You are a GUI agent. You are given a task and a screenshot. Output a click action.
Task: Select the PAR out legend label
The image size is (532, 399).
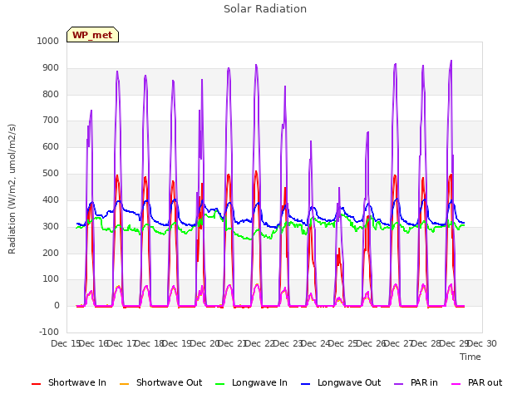click(x=485, y=382)
